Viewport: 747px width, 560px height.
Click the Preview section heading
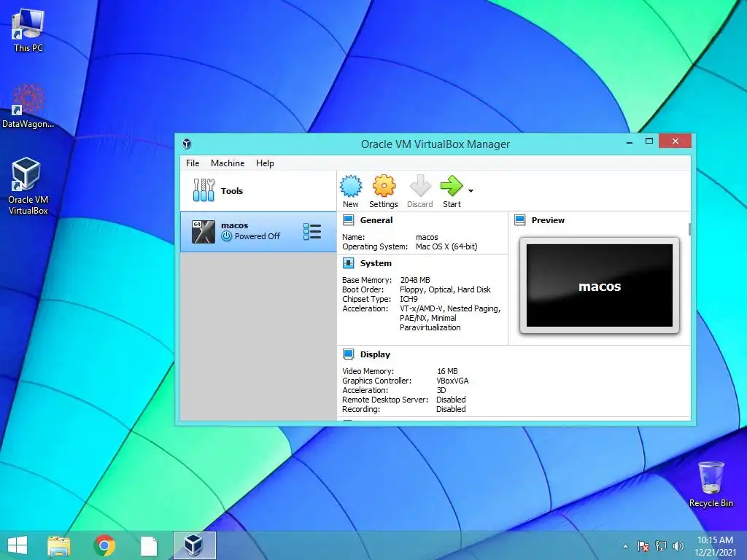coord(548,220)
